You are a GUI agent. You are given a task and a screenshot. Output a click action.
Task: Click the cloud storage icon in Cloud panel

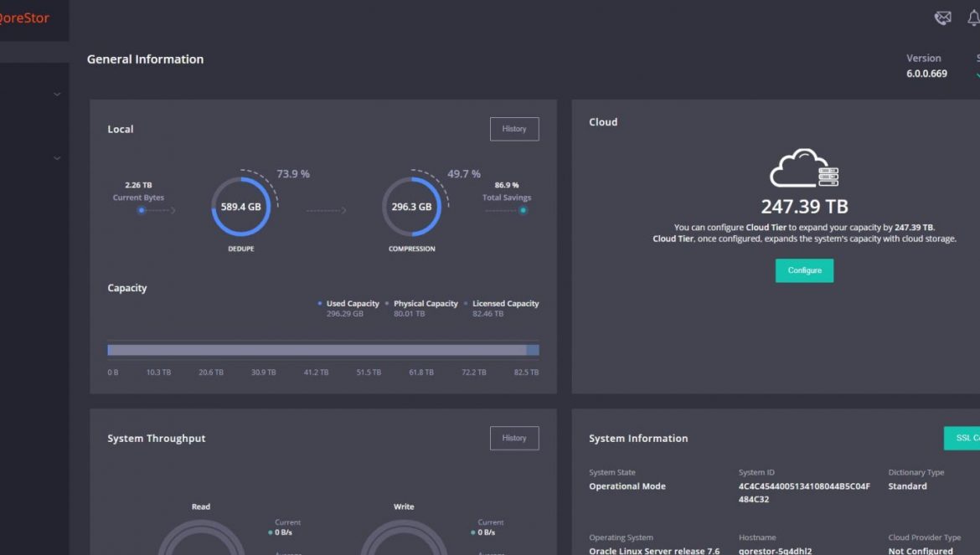click(x=804, y=168)
